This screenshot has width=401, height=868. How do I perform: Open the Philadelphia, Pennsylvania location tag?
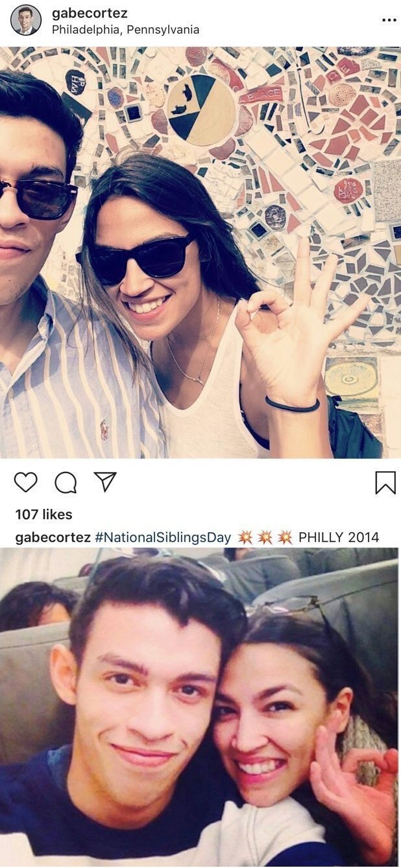126,30
